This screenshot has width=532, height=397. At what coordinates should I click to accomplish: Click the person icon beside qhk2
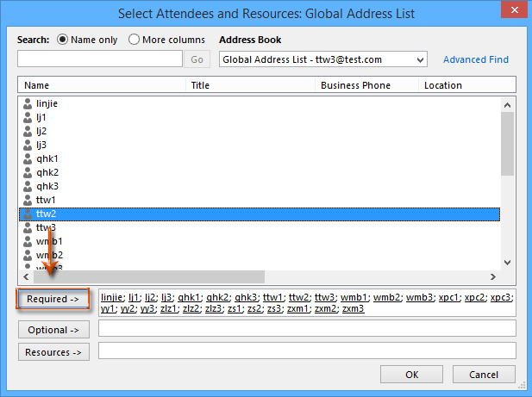click(28, 172)
